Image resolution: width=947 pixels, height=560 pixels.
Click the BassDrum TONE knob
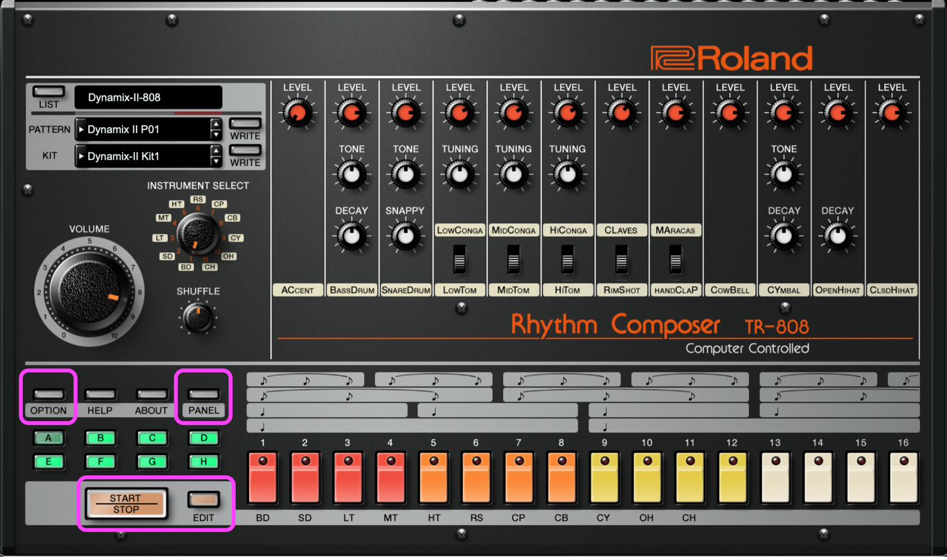coord(352,175)
